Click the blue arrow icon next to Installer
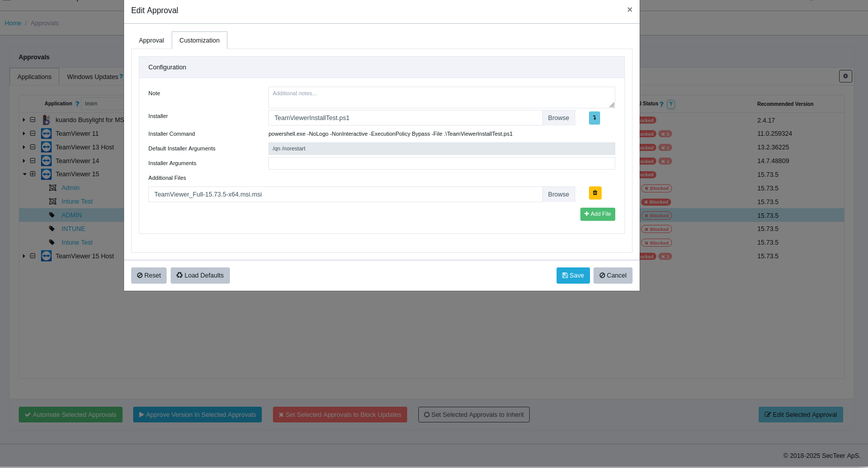Screen dimensions: 868x468 pyautogui.click(x=594, y=118)
